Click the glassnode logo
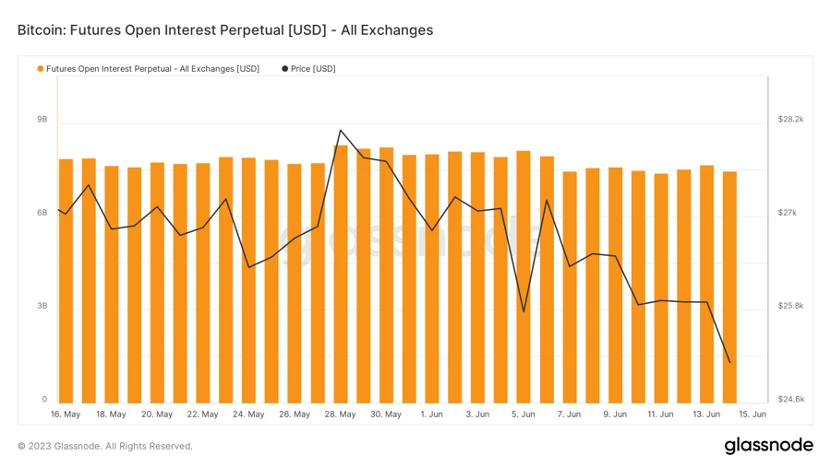The width and height of the screenshot is (832, 468). coord(769,445)
